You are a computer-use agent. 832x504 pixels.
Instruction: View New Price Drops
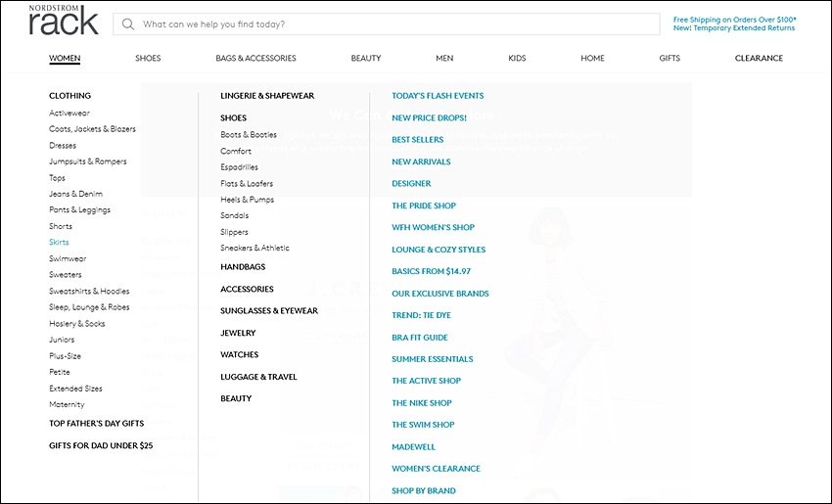(430, 117)
